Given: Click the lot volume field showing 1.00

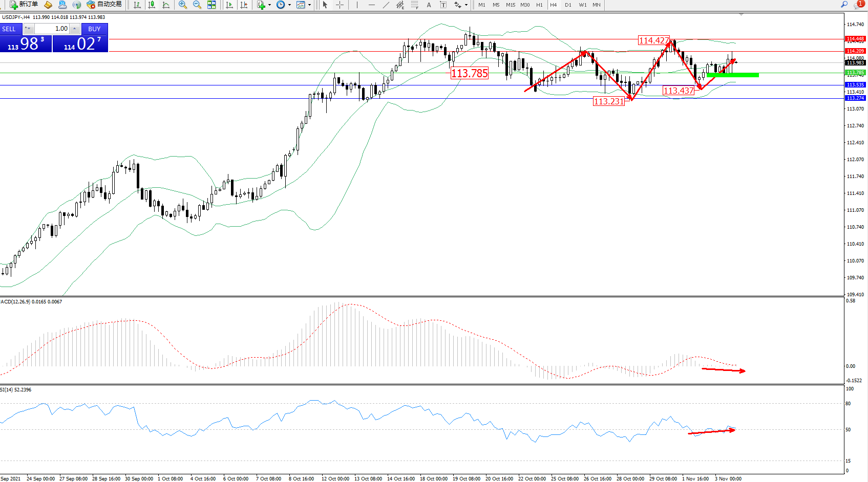Looking at the screenshot, I should coord(52,29).
